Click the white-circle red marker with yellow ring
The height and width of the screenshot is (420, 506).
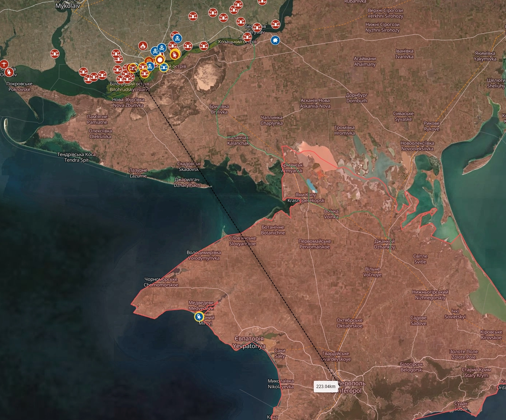[x=160, y=60]
